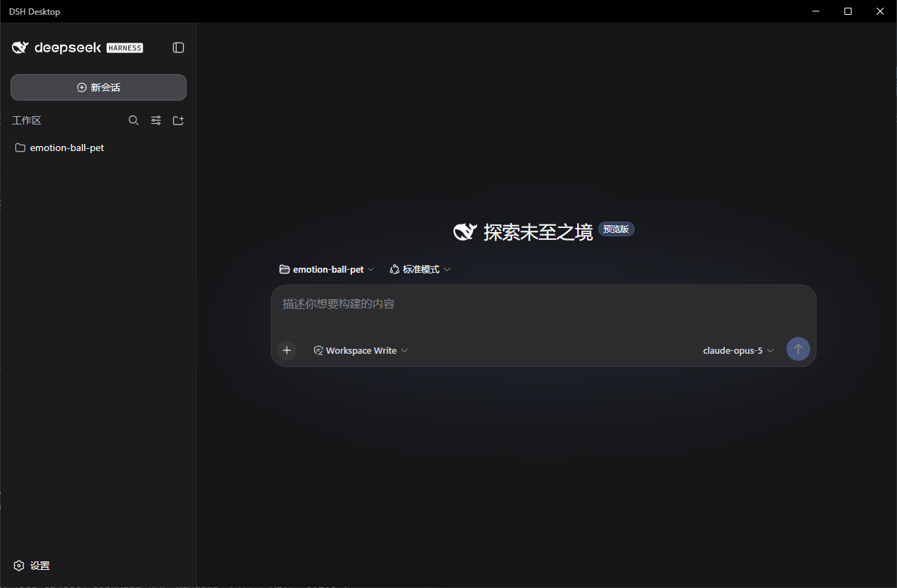
Task: Close the DSH Desktop window
Action: 880,11
